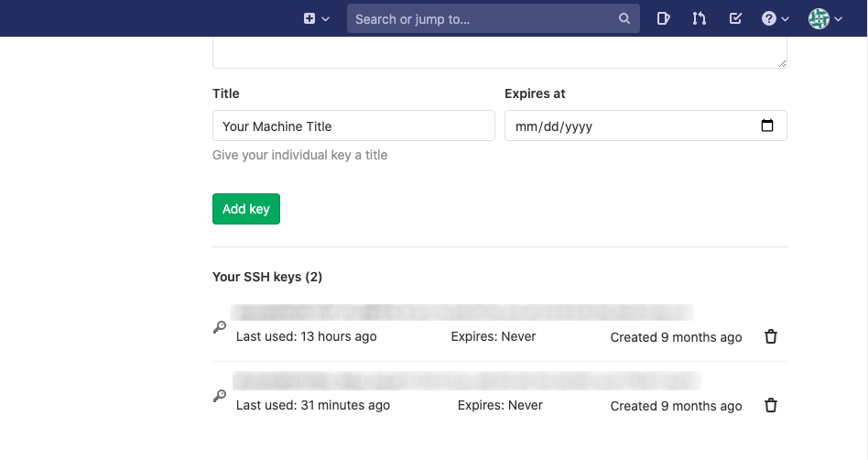The width and height of the screenshot is (868, 460).
Task: Delete the SSH key used 13 hours ago
Action: [771, 336]
